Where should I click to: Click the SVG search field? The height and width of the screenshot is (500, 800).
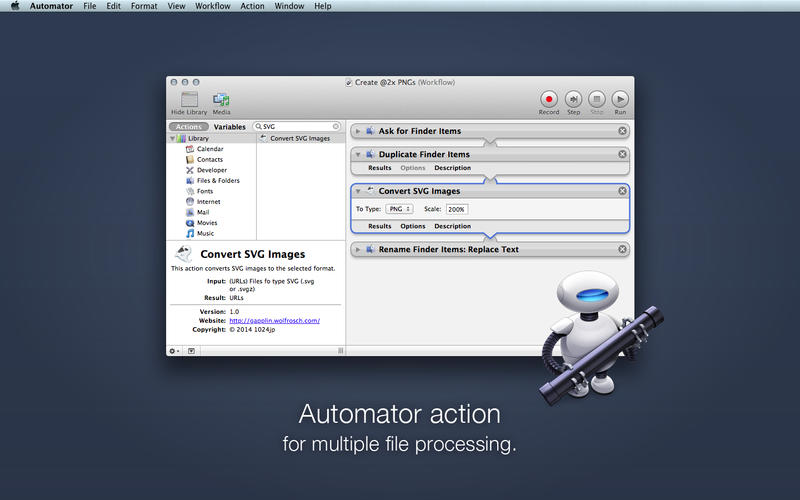tap(297, 126)
